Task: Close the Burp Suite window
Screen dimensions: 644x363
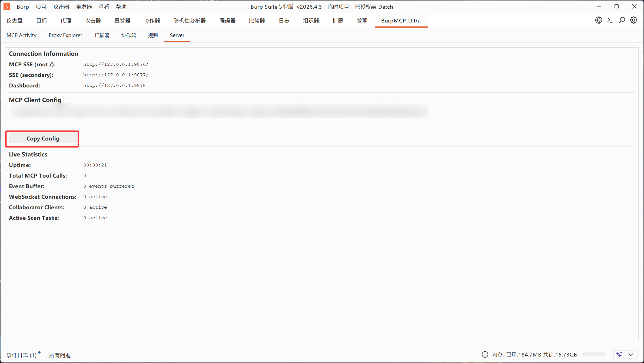Action: (634, 6)
